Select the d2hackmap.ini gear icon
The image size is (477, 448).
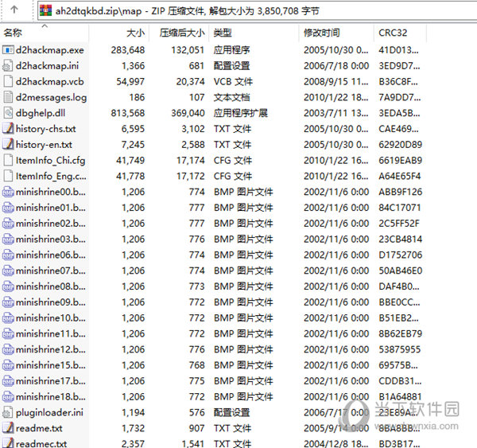click(8, 66)
